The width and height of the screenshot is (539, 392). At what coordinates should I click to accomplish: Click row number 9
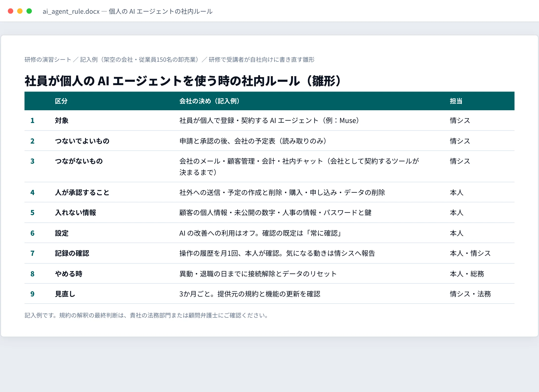pos(32,294)
